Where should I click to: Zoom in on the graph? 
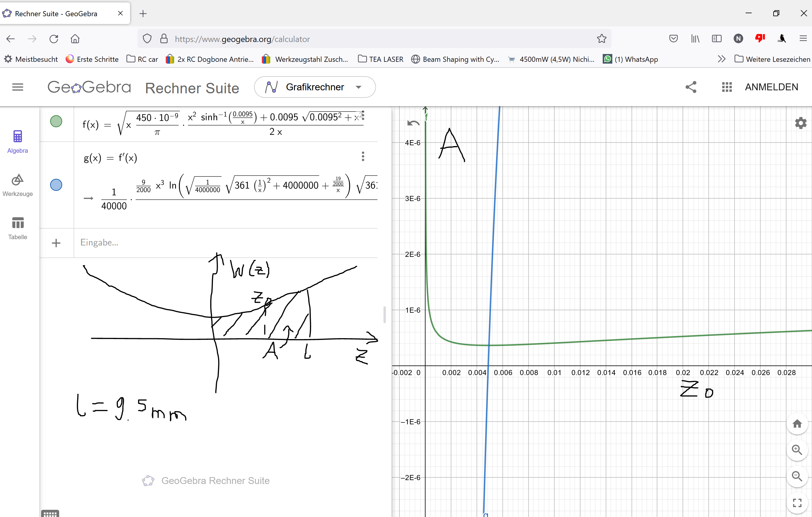coord(797,450)
